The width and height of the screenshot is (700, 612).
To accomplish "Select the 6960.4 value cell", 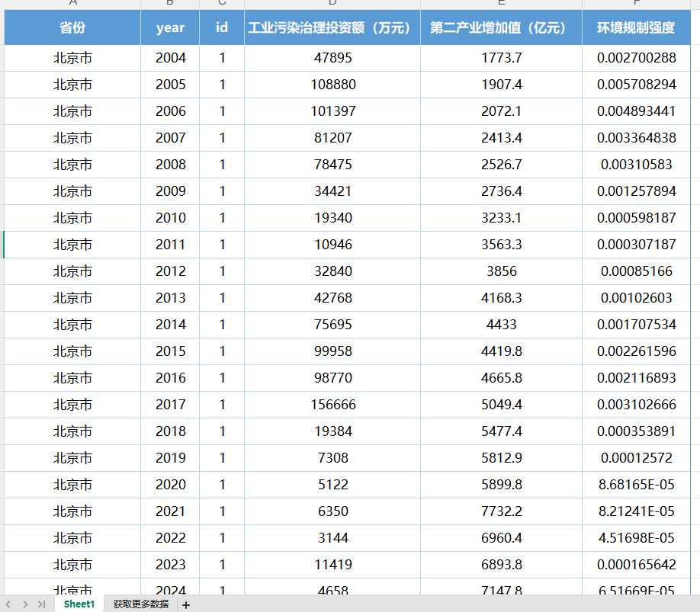I will [x=501, y=538].
